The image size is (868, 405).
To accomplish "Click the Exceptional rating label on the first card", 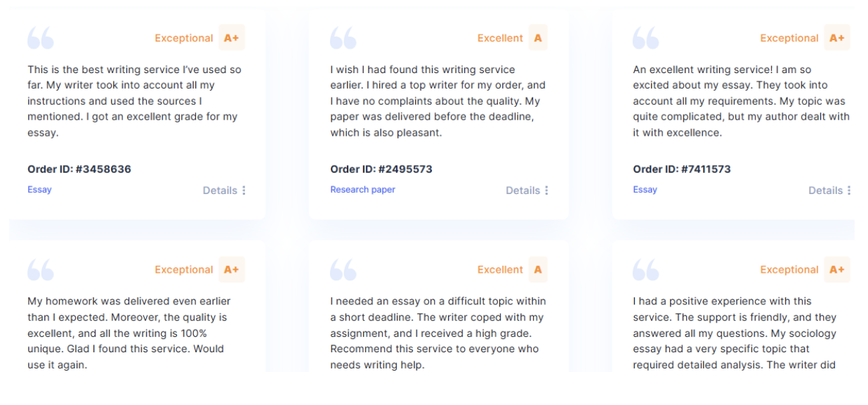I will (184, 38).
